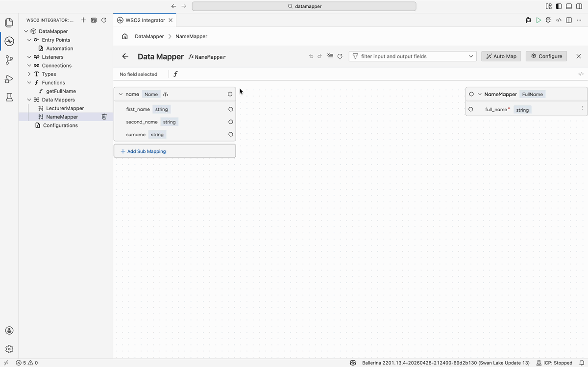Redo mapping change
588x367 pixels.
click(319, 56)
